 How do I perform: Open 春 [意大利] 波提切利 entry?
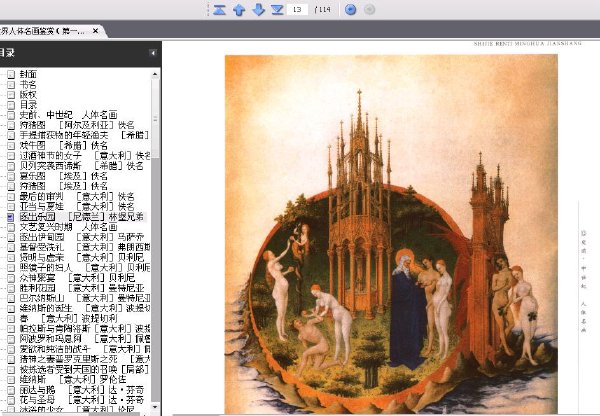(68, 318)
